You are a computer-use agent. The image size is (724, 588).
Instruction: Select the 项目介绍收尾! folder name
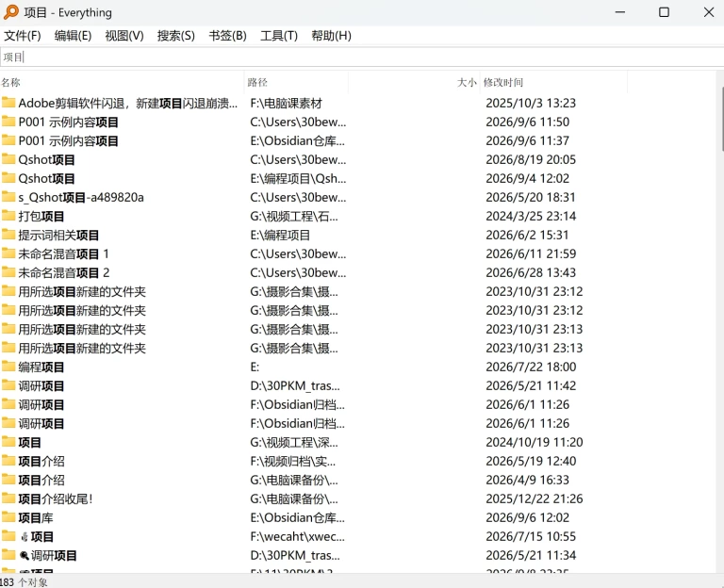coord(56,498)
